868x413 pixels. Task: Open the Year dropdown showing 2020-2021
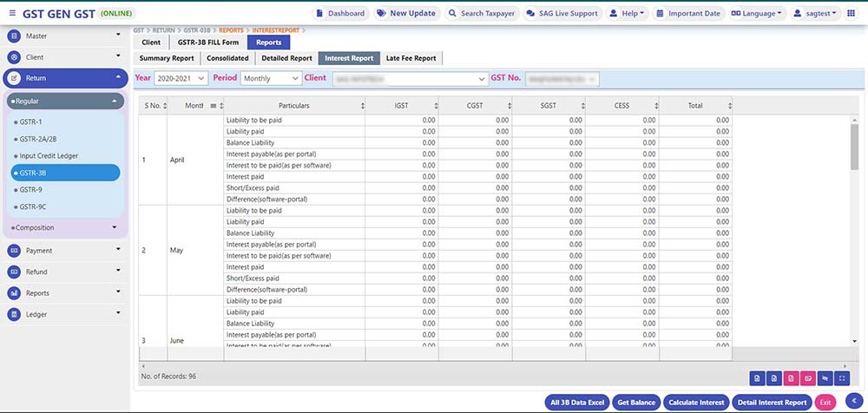(181, 78)
